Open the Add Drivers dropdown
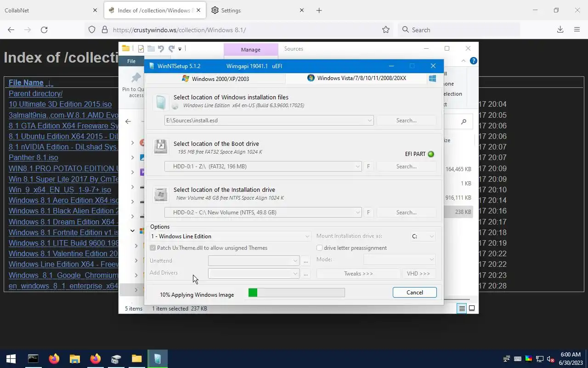This screenshot has height=368, width=588. tap(295, 274)
